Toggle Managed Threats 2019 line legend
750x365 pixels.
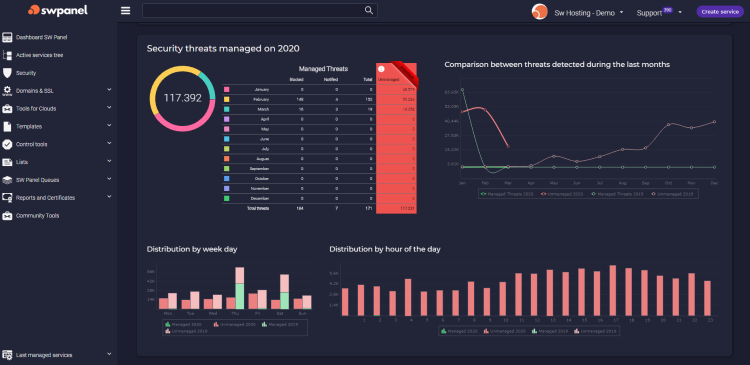click(617, 194)
